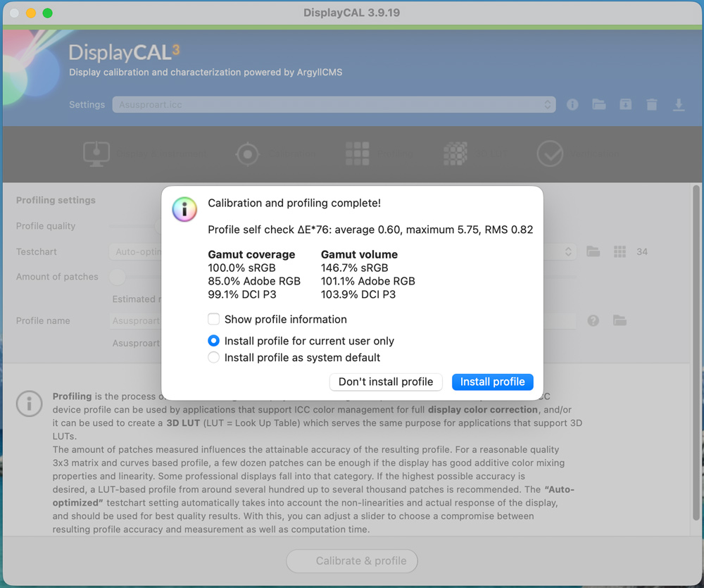The image size is (704, 588).
Task: Expand the Testchart dropdown arrows
Action: (568, 251)
